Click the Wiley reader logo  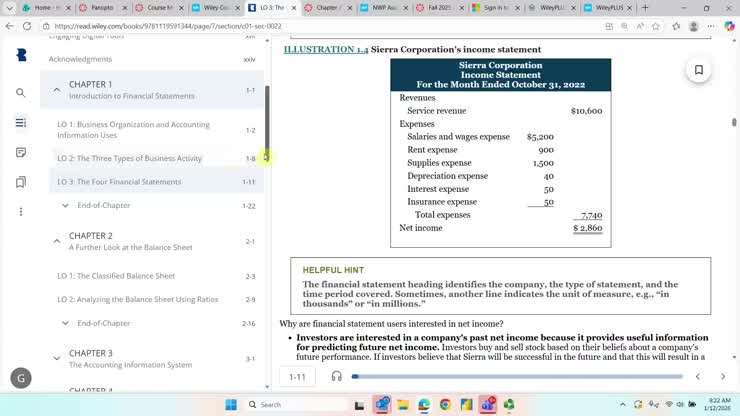[x=21, y=55]
